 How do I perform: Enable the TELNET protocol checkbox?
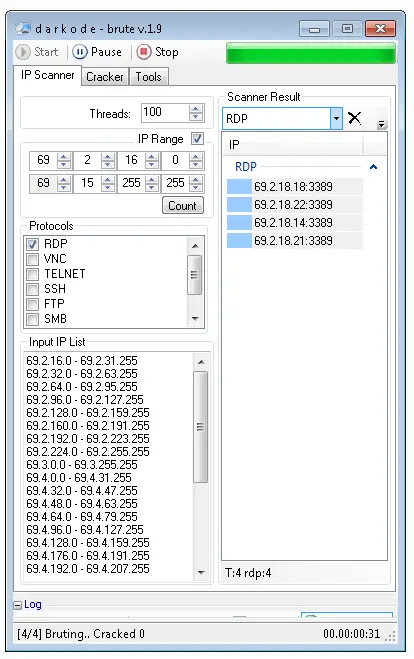[32, 274]
